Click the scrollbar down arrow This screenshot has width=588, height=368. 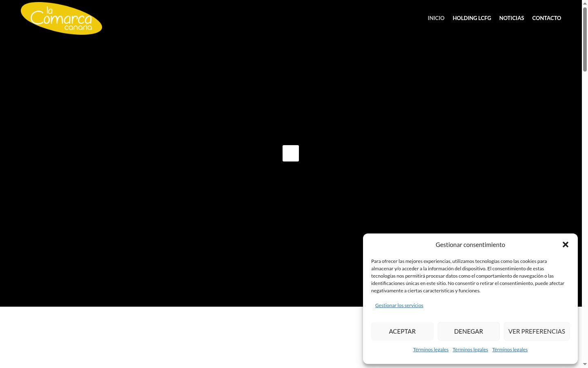585,364
